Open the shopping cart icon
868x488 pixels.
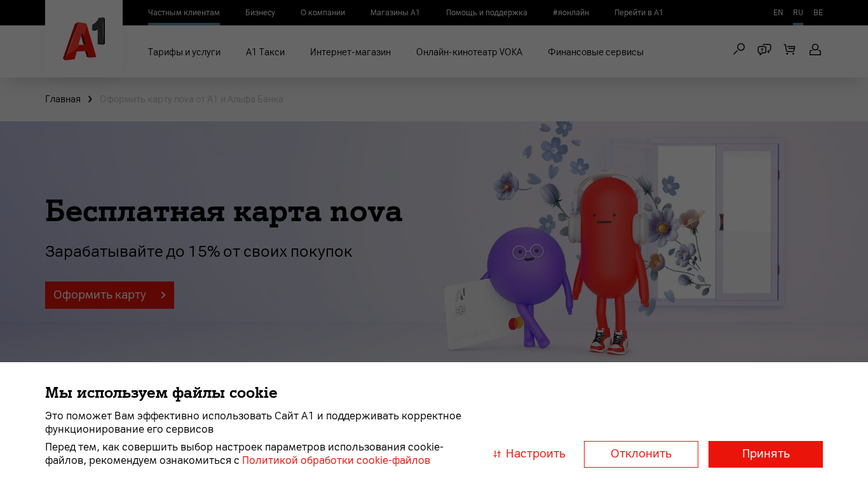click(x=790, y=50)
